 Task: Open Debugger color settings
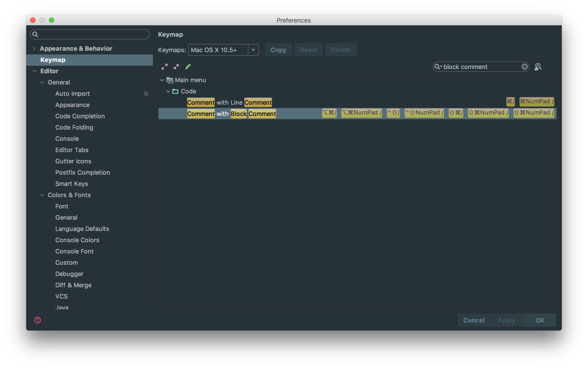point(69,274)
